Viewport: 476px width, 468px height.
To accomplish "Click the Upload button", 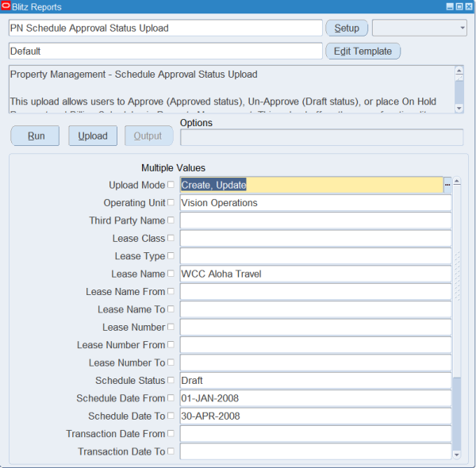I will pos(93,136).
